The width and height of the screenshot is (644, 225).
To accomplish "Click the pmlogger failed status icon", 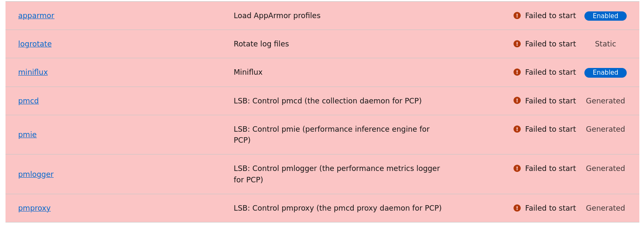I will point(517,168).
